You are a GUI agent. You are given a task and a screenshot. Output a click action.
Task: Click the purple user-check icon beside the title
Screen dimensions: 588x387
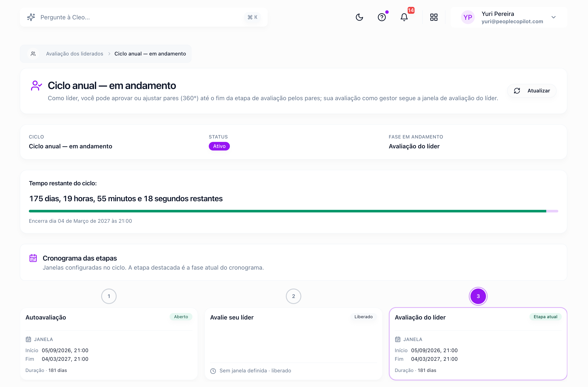click(36, 86)
